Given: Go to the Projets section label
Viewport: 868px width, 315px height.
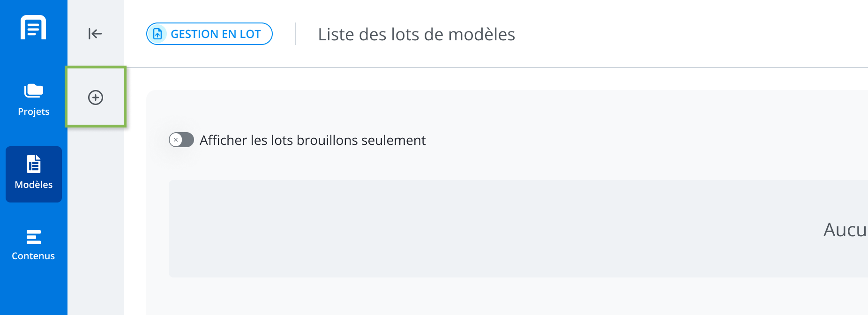Looking at the screenshot, I should tap(34, 112).
